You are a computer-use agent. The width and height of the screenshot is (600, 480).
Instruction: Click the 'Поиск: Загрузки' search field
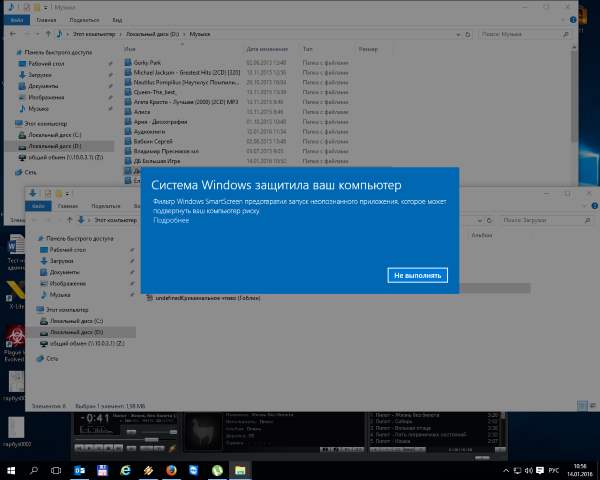tap(546, 220)
